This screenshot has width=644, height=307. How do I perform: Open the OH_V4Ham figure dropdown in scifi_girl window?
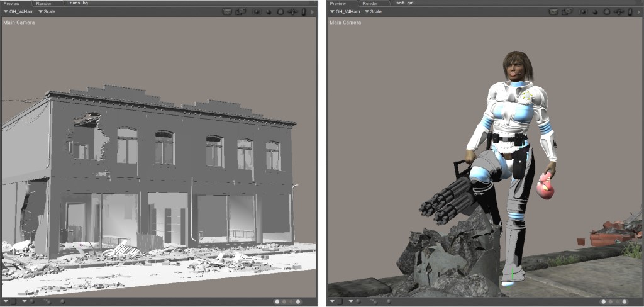345,11
